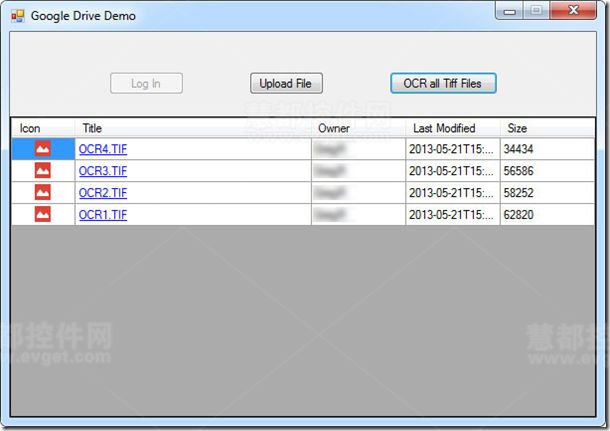Open the OCR4.TIF link
Image resolution: width=610 pixels, height=431 pixels.
click(103, 149)
